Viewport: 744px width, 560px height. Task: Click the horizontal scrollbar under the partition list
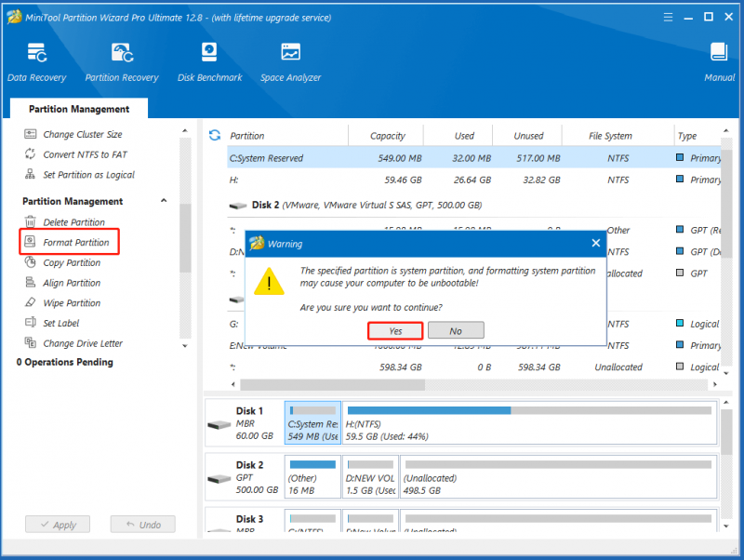point(332,384)
